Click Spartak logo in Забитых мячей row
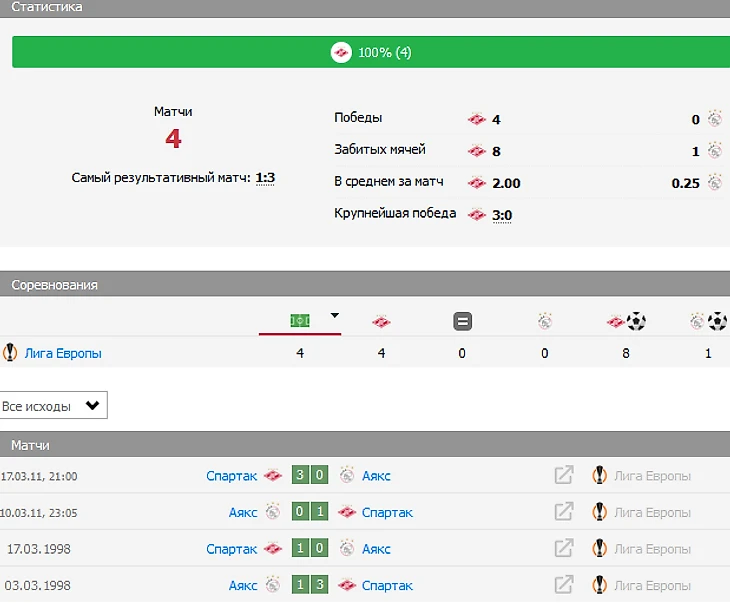730x603 pixels. pyautogui.click(x=476, y=151)
